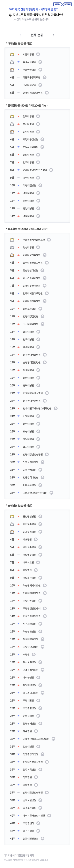Select the 인제대상계백병원 entry
This screenshot has width=74, height=868.
point(31,255)
